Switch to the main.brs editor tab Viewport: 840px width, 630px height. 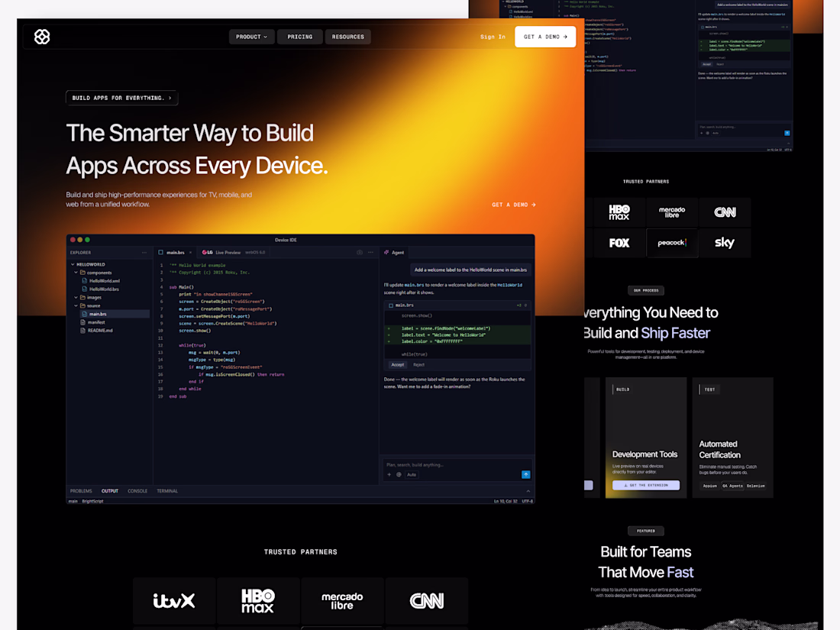(175, 252)
